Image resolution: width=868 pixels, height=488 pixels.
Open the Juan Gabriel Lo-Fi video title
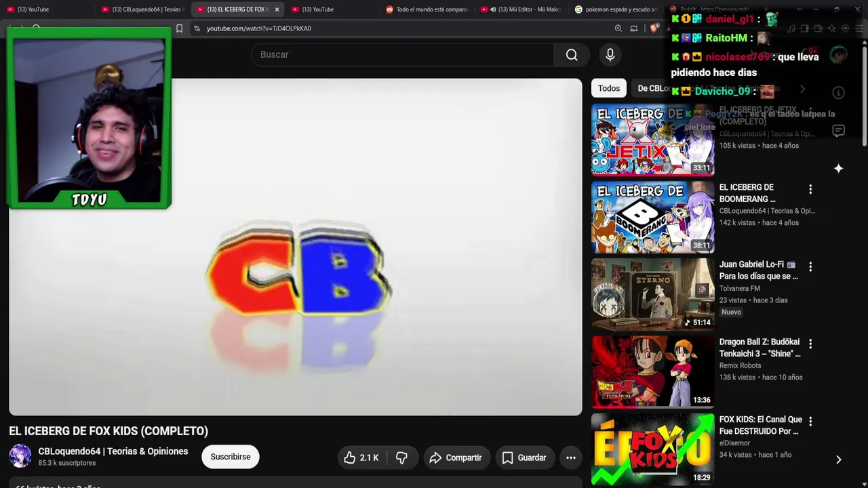point(758,270)
